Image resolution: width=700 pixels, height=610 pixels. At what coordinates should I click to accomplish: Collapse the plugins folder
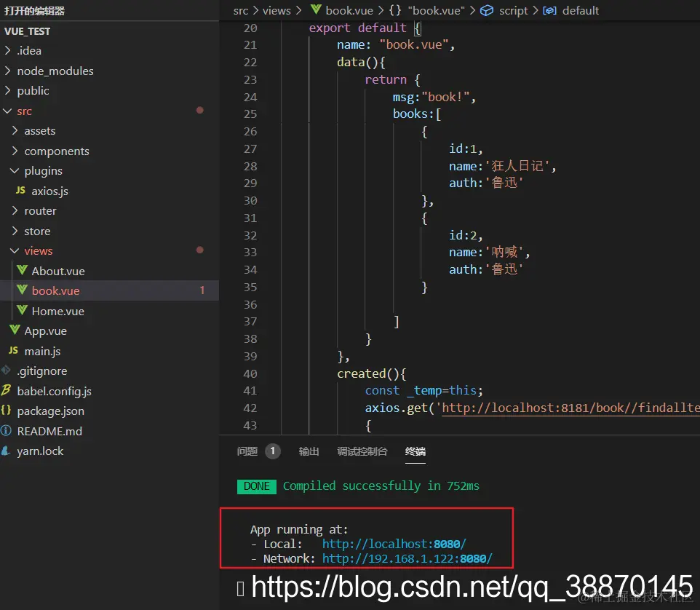(x=15, y=170)
